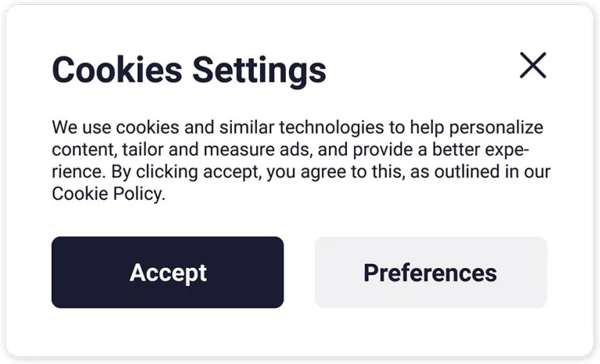
Task: Open cookie Preferences
Action: coord(430,273)
